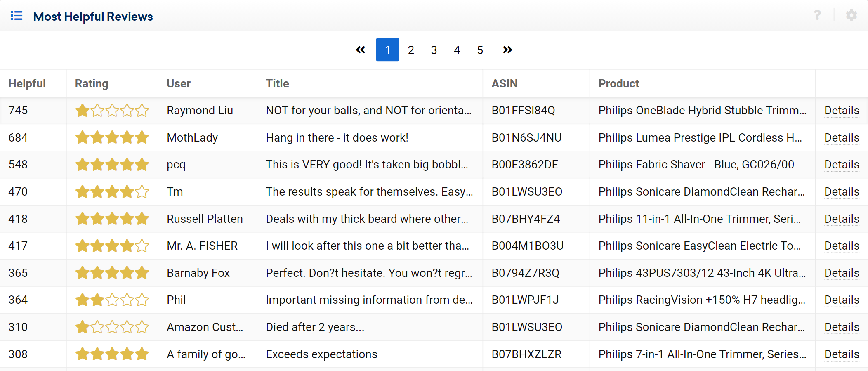Image resolution: width=868 pixels, height=371 pixels.
Task: Click the one-star rating of Raymond Liu's review
Action: [x=112, y=111]
